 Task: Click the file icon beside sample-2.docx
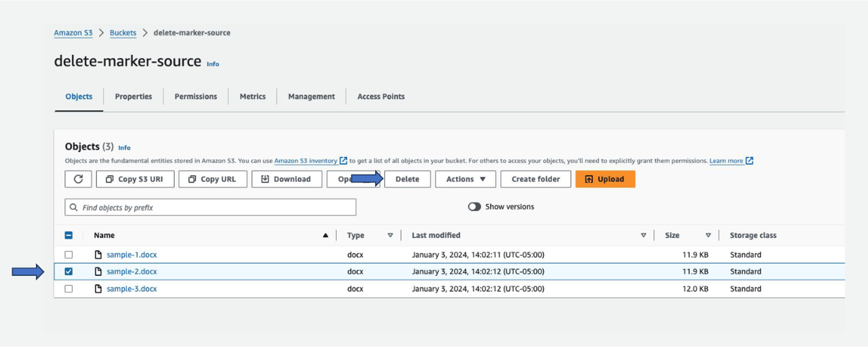click(98, 272)
